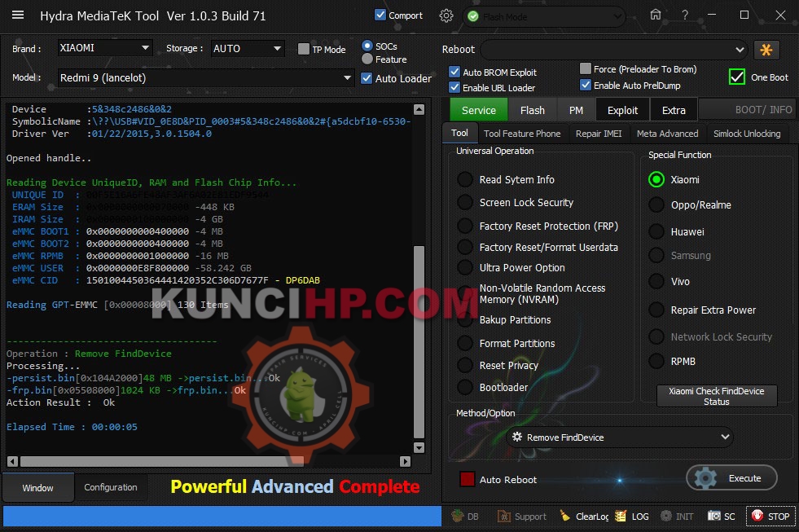
Task: Click Xiaomi Check FindDevice Status button
Action: tap(717, 396)
